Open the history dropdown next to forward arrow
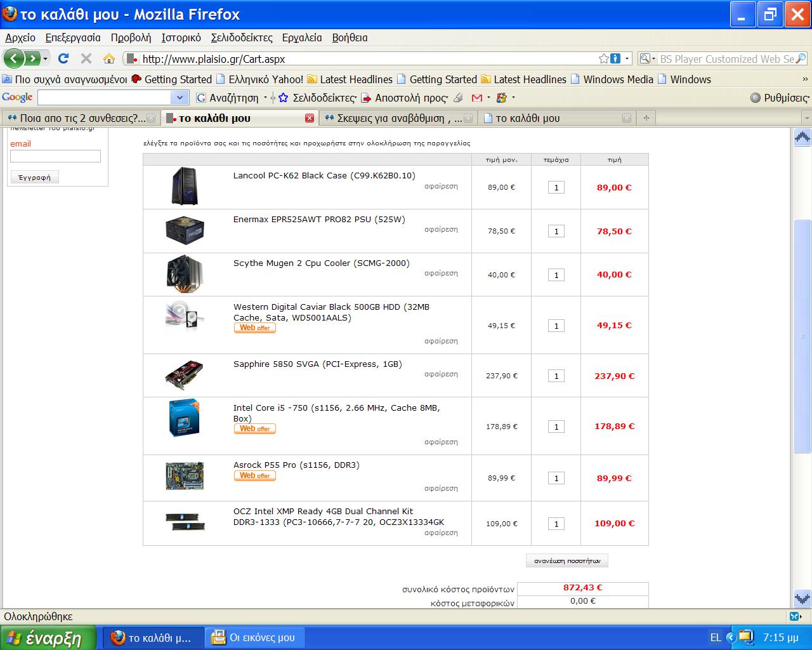 [46, 59]
